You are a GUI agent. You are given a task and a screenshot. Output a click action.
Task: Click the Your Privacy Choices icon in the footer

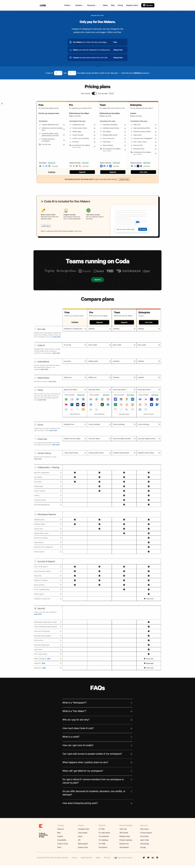click(115, 858)
